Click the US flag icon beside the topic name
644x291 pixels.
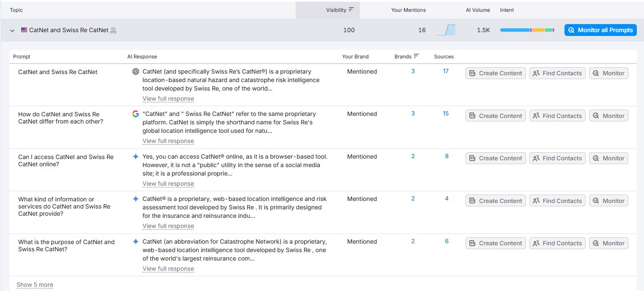tap(24, 30)
